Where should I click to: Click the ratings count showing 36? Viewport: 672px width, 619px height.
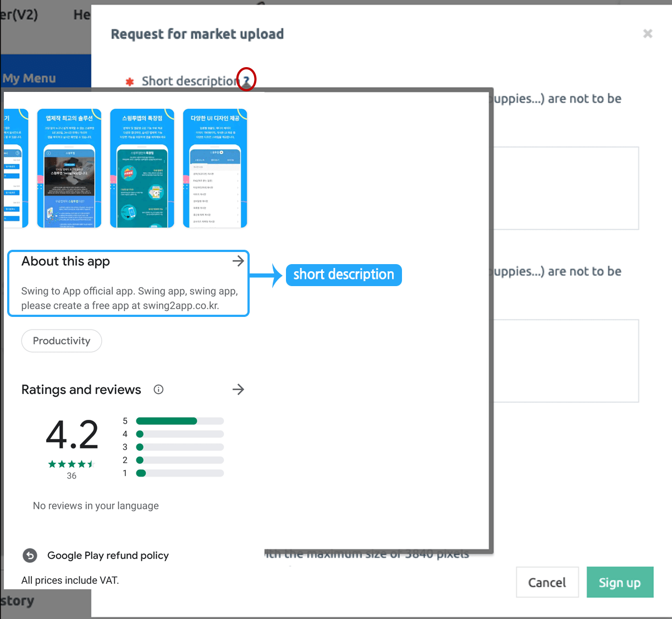tap(71, 475)
